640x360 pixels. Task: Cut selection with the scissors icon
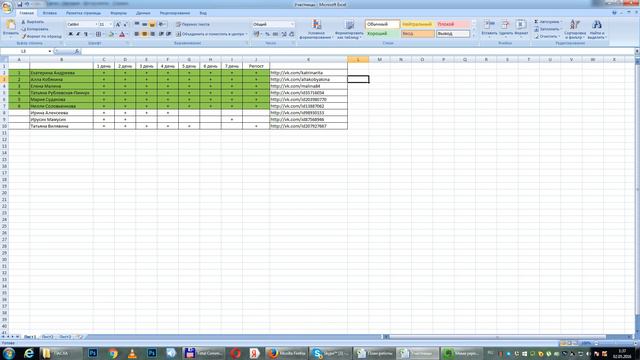tap(24, 22)
